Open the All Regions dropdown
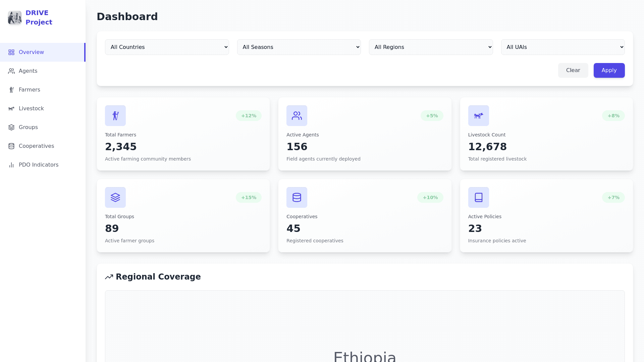The width and height of the screenshot is (644, 362). point(431,47)
